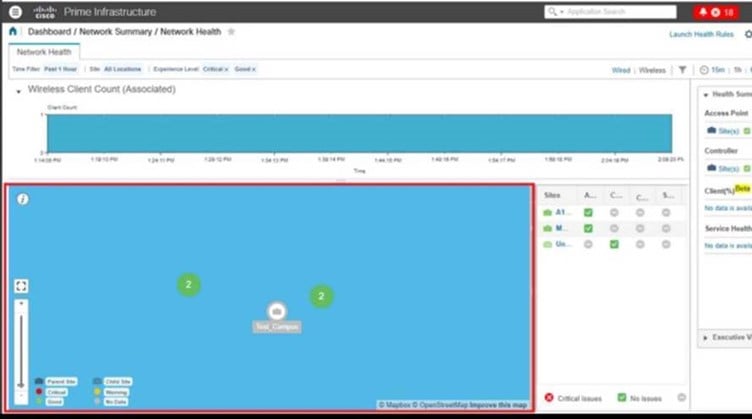The height and width of the screenshot is (419, 752).
Task: Switch to Wireless view
Action: coord(652,70)
